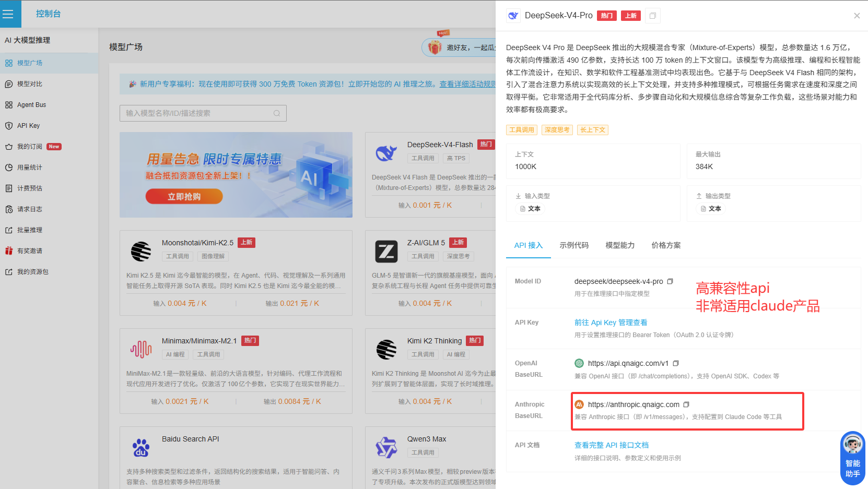The width and height of the screenshot is (868, 489).
Task: Click the 用量告急 限时专属特惠 promo banner
Action: [x=236, y=175]
